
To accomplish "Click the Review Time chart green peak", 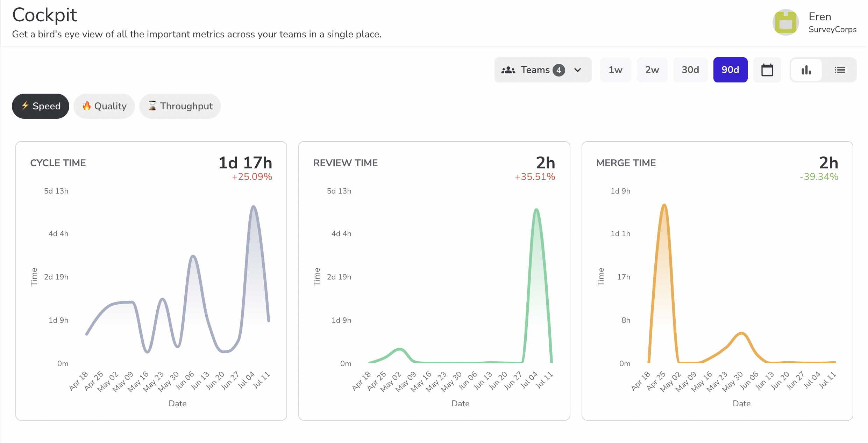I will (536, 210).
